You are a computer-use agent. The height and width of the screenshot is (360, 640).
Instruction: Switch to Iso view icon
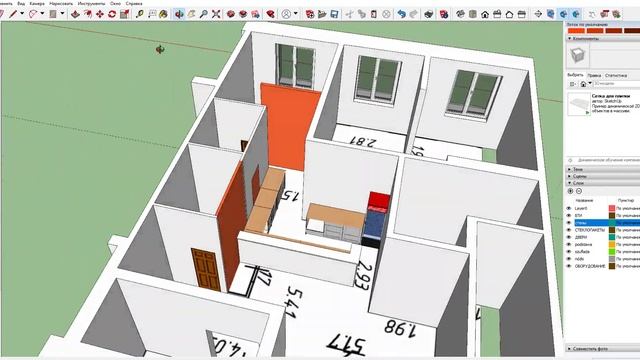(460, 14)
